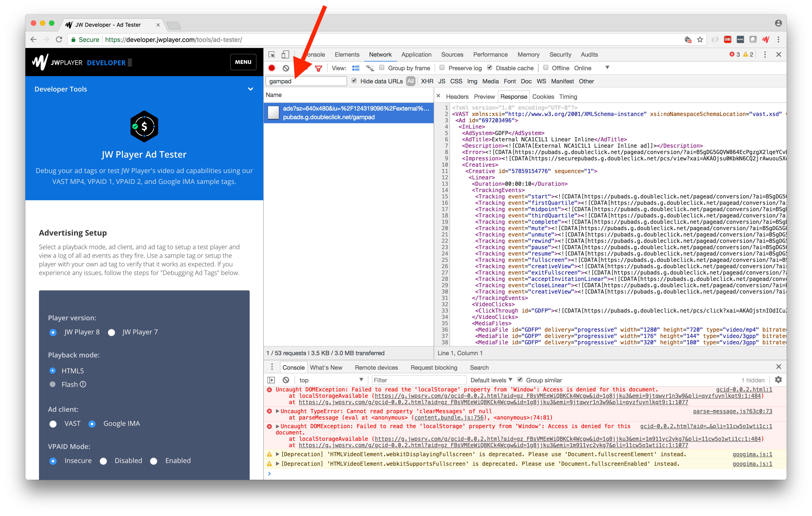Click the red record network log button
The image size is (812, 516).
272,68
